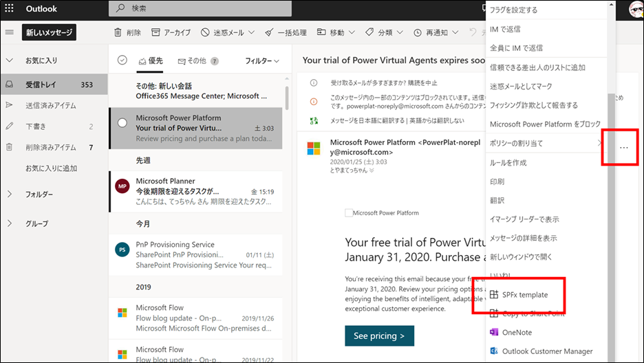
Task: Click the user profile avatar
Action: click(636, 9)
